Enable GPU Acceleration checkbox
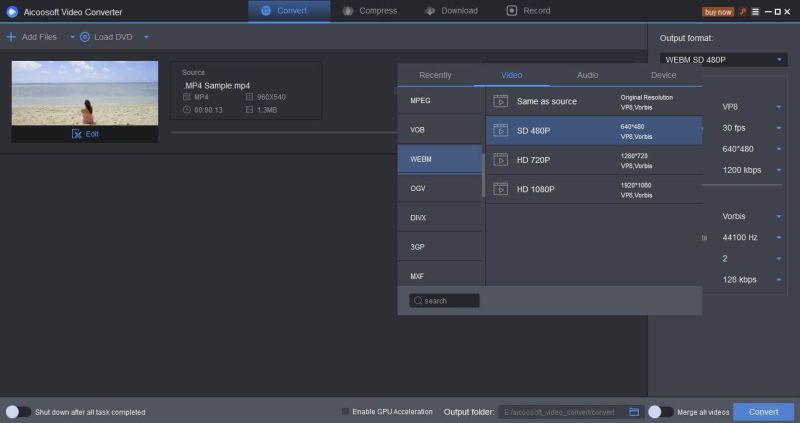 346,412
